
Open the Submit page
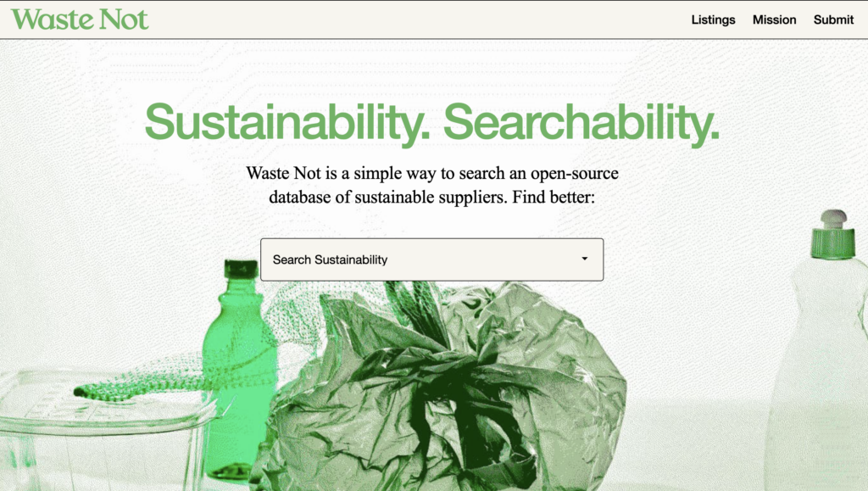[833, 20]
